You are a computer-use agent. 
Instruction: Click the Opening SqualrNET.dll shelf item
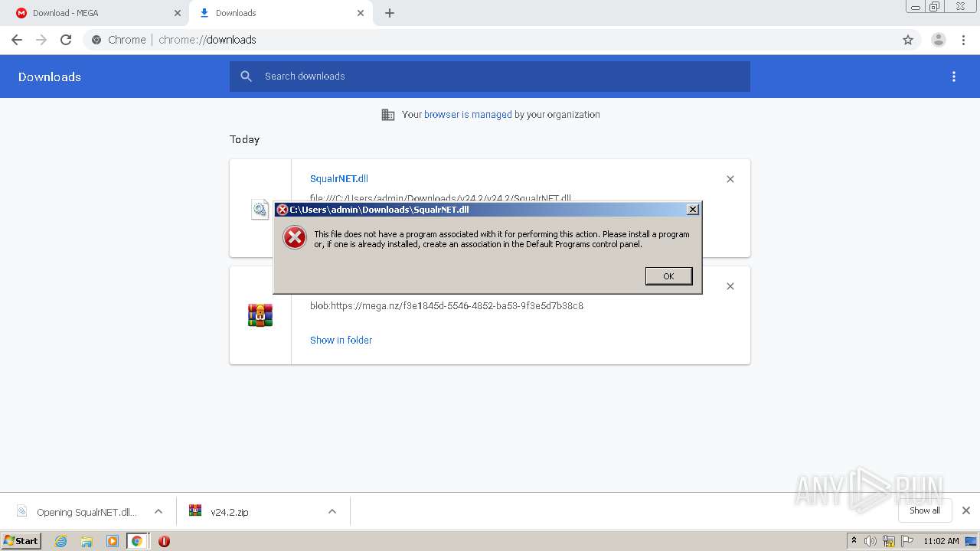coord(77,512)
